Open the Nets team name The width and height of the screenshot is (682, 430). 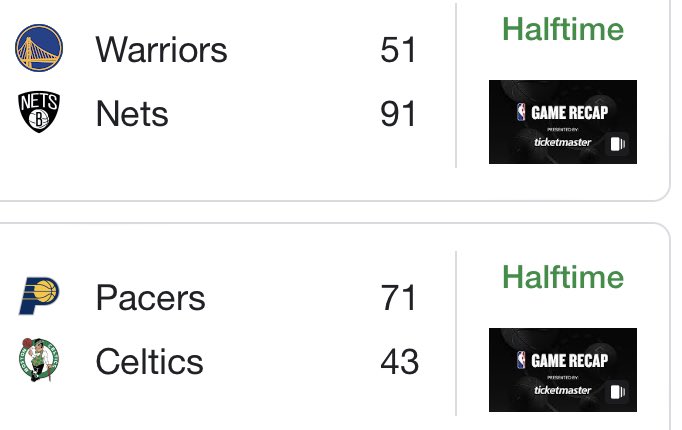tap(132, 113)
